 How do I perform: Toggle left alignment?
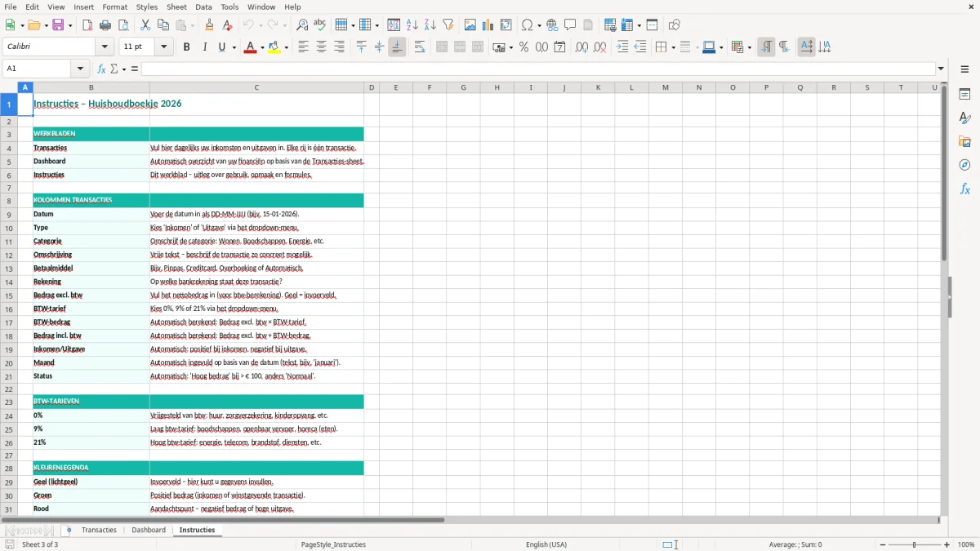click(303, 47)
